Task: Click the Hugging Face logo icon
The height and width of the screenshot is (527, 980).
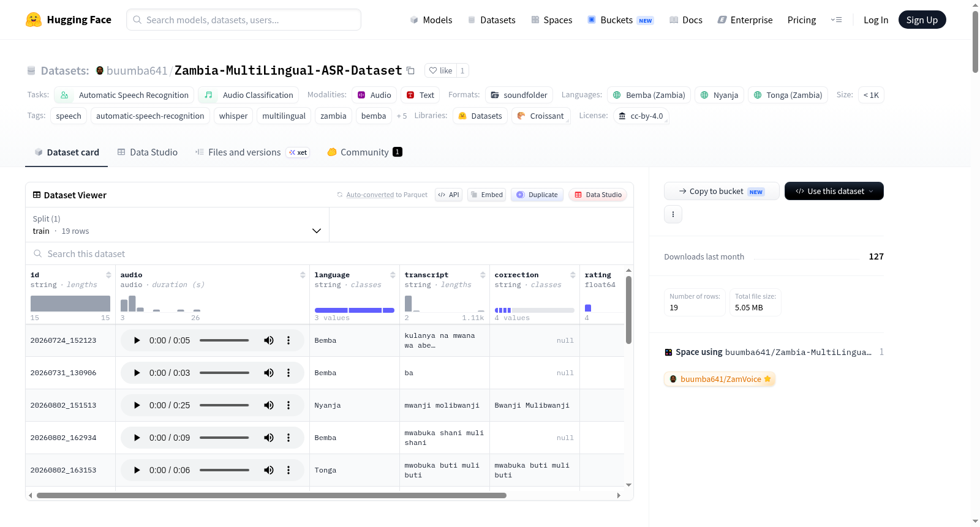Action: click(34, 20)
